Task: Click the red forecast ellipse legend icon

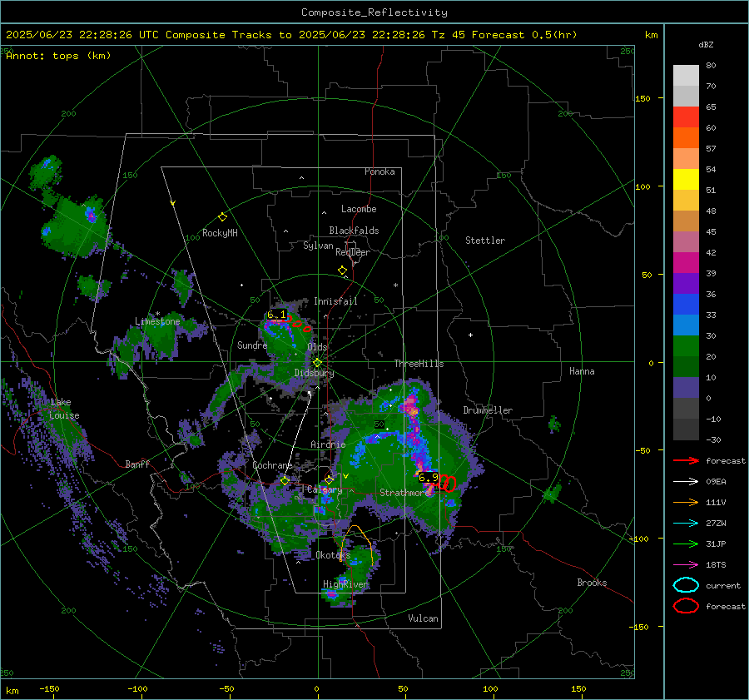Action: pos(686,606)
